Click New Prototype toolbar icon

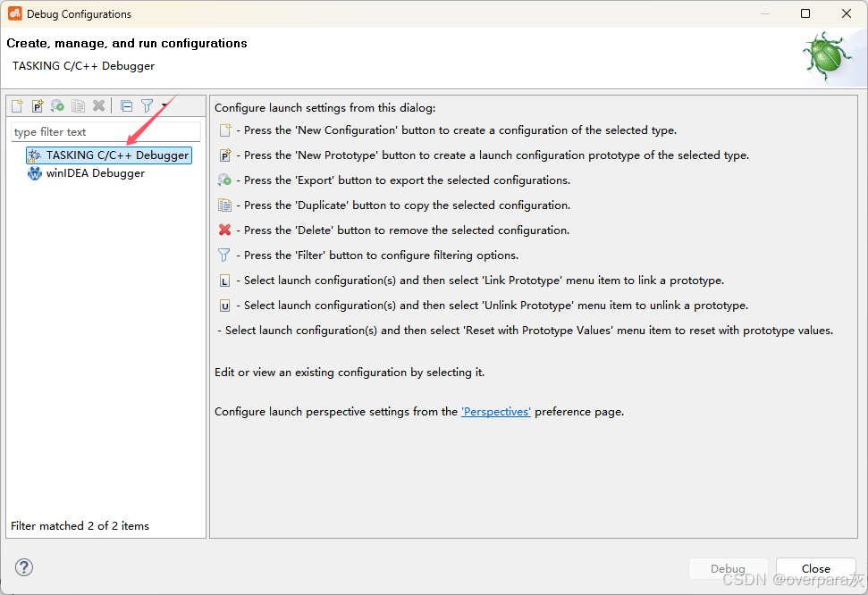[x=37, y=105]
